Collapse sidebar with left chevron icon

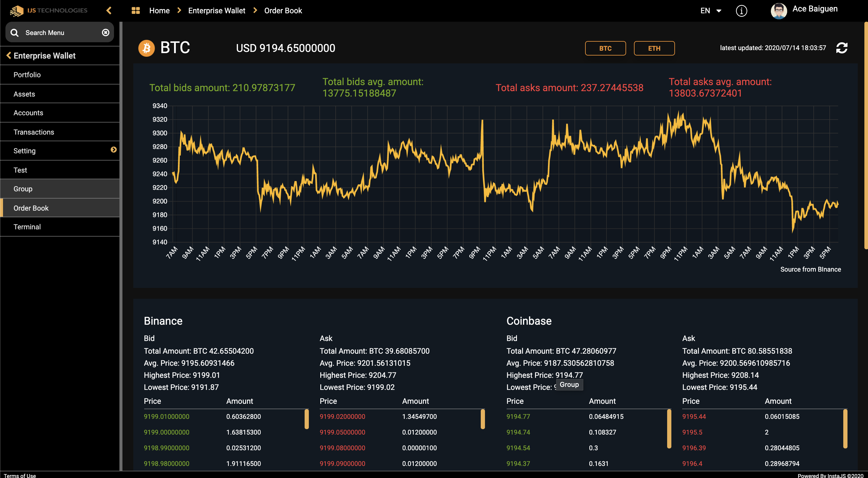click(x=109, y=11)
